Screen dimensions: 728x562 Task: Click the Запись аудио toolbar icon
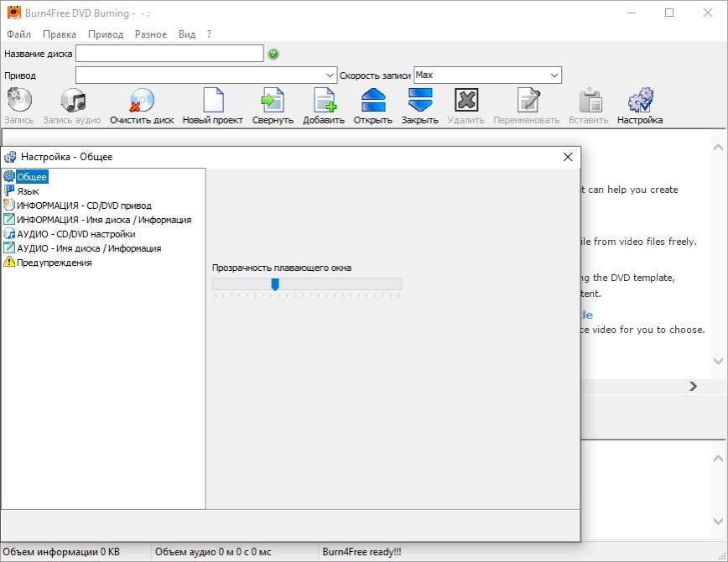coord(73,101)
